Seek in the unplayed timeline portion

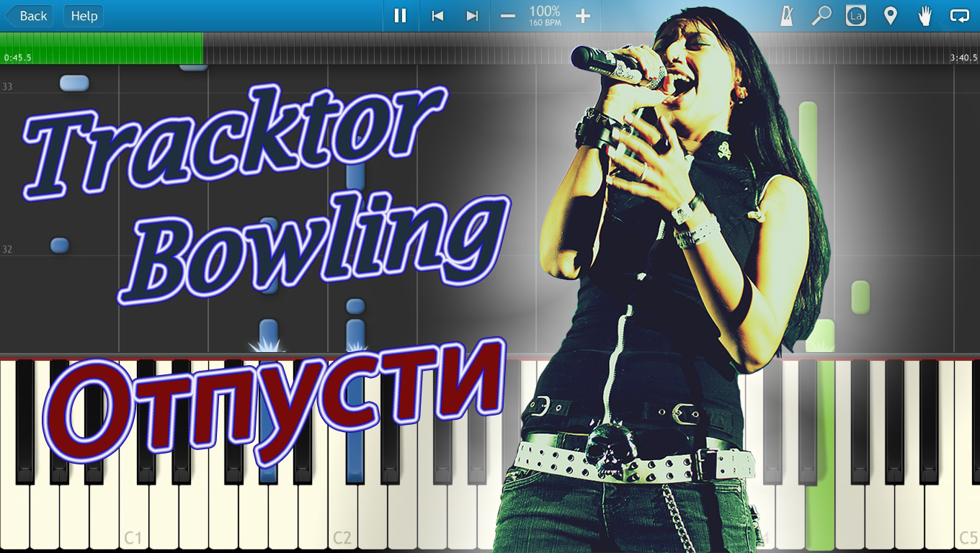point(591,48)
